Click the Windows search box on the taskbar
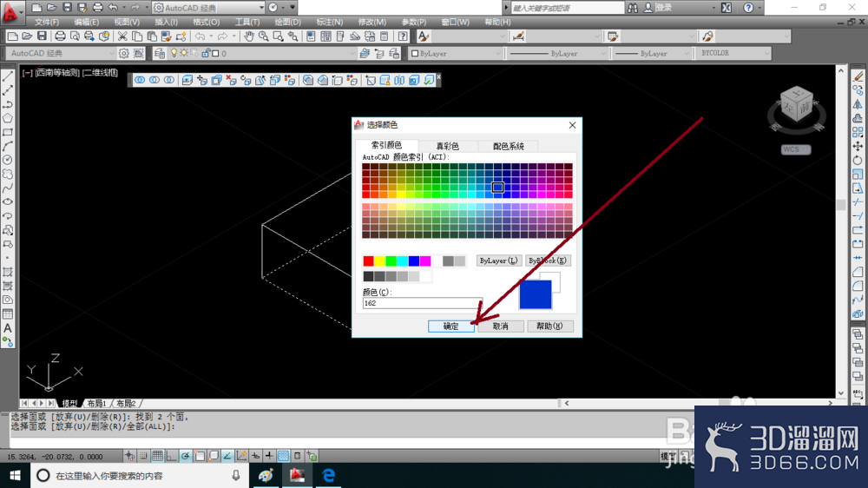This screenshot has height=488, width=868. coord(138,475)
